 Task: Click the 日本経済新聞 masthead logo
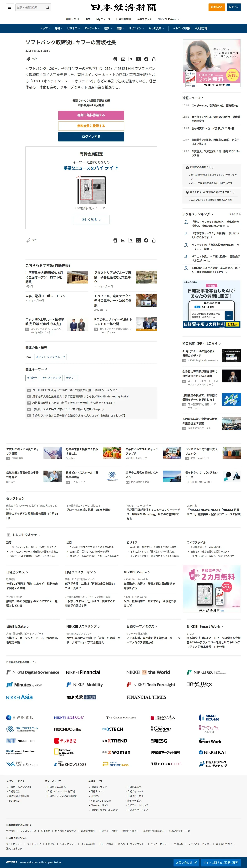click(x=123, y=8)
